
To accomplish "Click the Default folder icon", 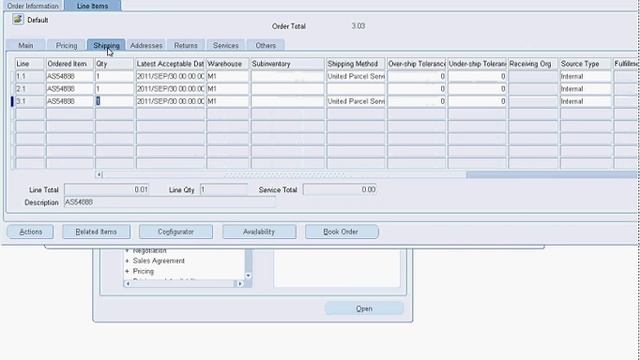I will 18,19.
